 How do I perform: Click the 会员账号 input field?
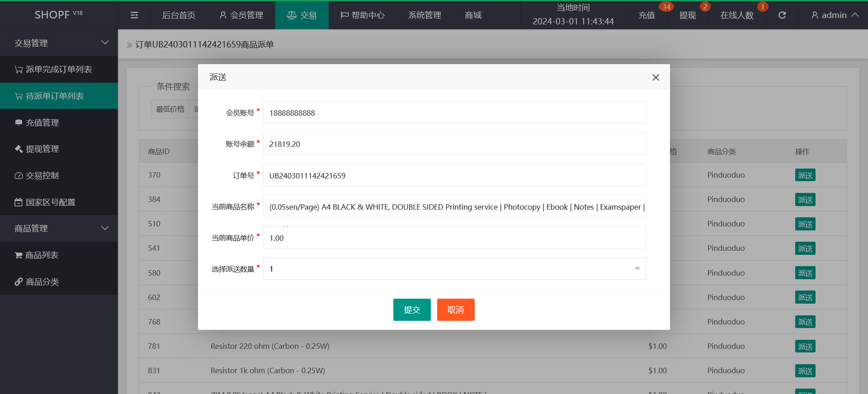coord(454,113)
